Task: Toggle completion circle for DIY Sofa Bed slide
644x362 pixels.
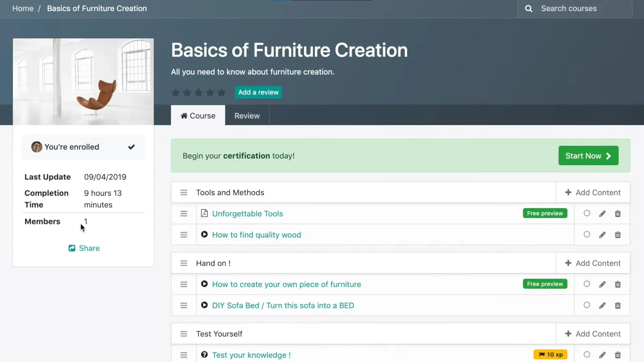Action: coord(587,305)
